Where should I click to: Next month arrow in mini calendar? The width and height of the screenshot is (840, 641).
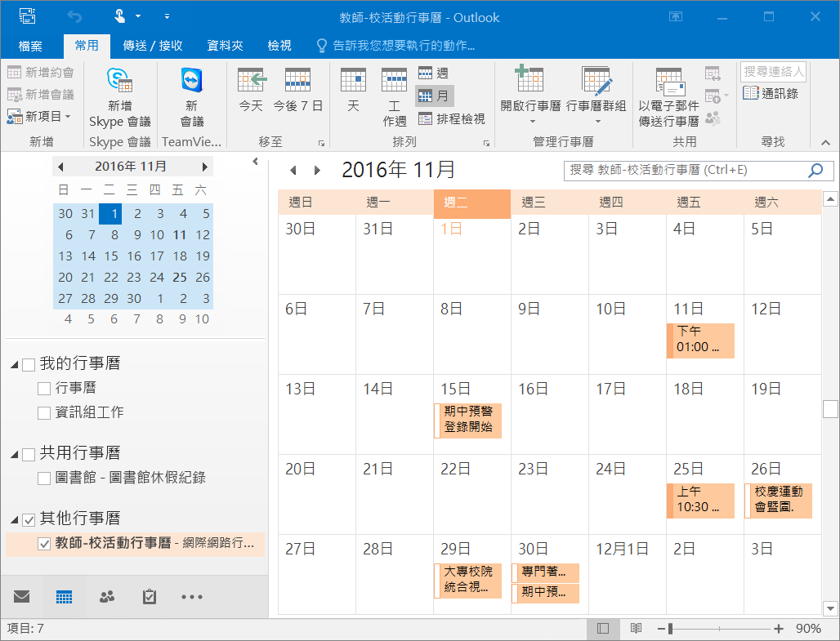coord(204,167)
